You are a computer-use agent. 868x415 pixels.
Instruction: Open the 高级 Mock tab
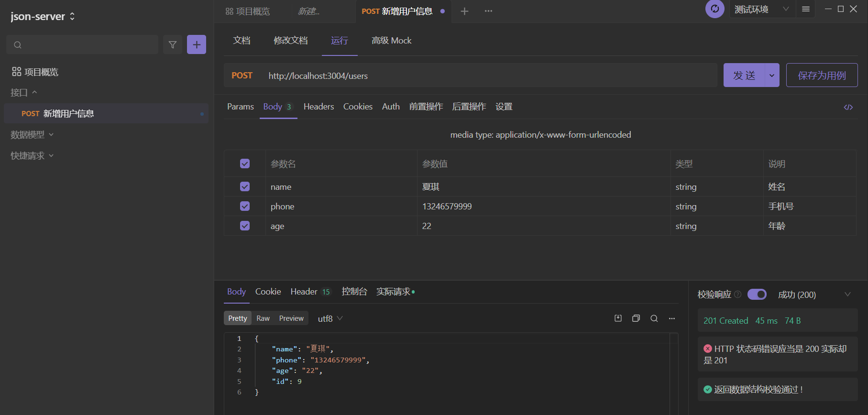pos(391,41)
